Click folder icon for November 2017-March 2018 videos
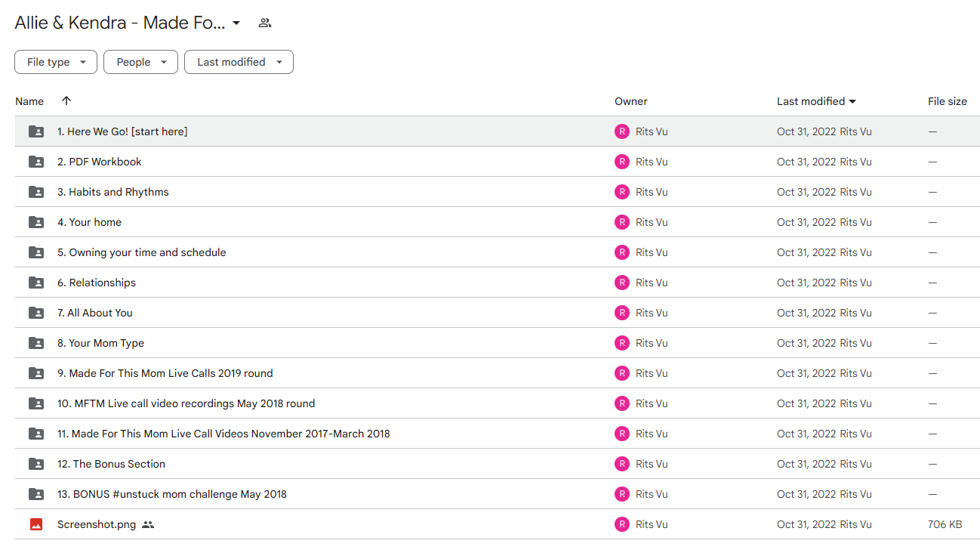This screenshot has width=980, height=556. pyautogui.click(x=36, y=434)
